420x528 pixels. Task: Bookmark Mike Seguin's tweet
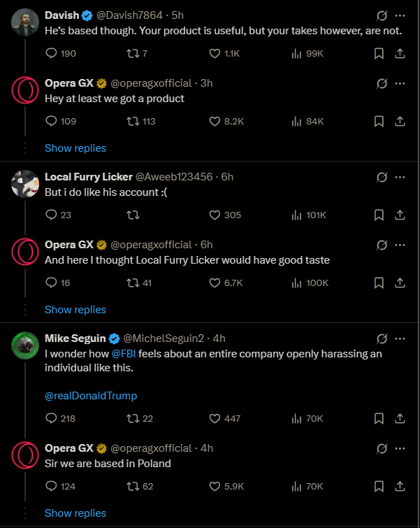click(379, 419)
